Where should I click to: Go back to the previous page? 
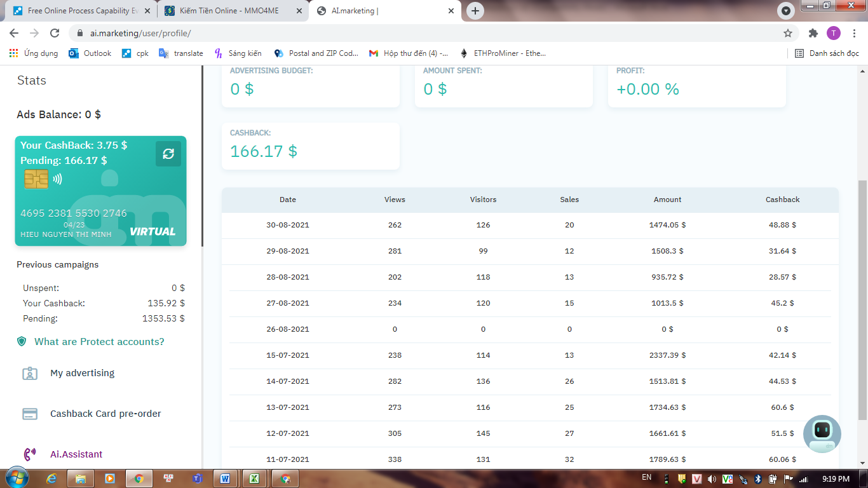click(x=14, y=33)
